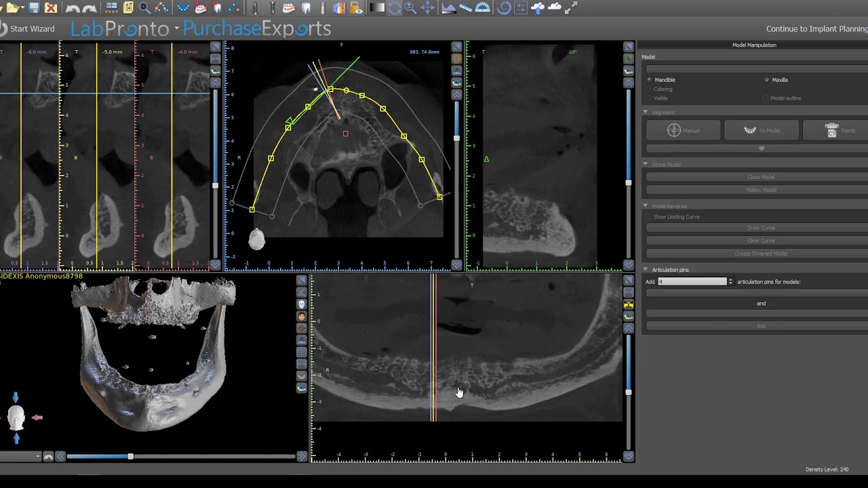Click the blue arch curve icon in toolbar
Screen dimensions: 868x488
[183, 7]
